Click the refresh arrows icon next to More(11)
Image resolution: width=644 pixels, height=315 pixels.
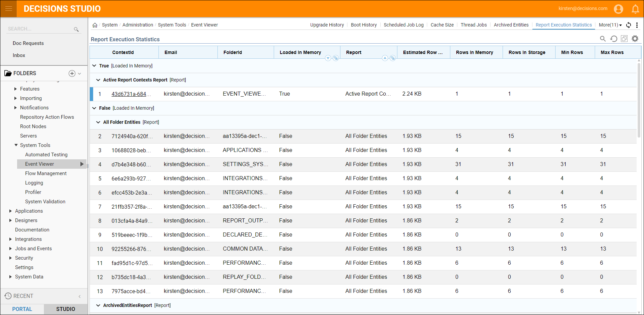pos(629,25)
